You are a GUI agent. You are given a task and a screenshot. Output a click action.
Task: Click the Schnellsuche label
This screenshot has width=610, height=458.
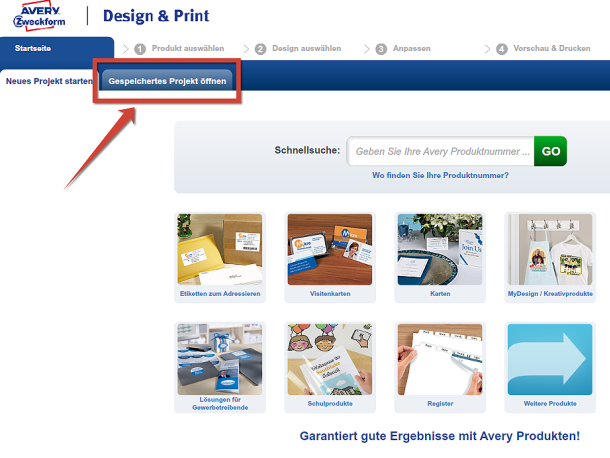tap(307, 150)
